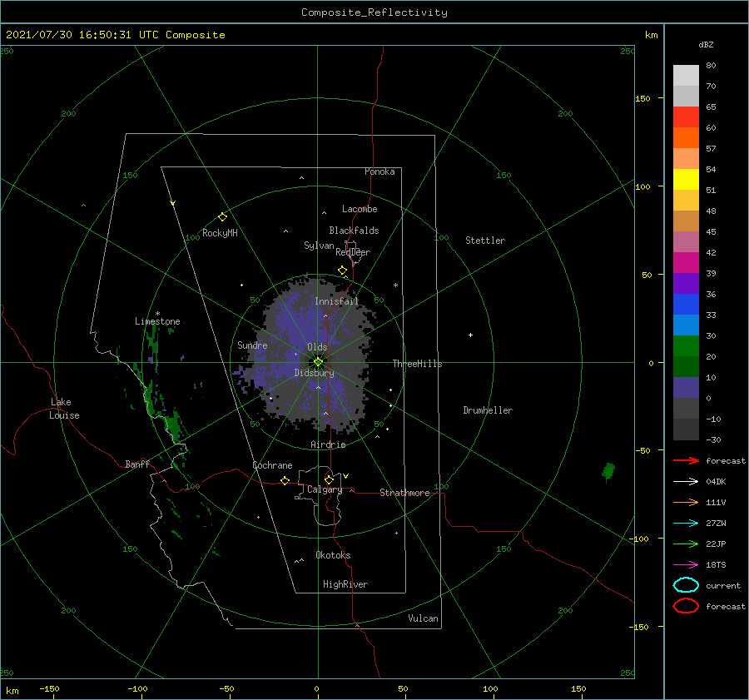
Task: Click the asterisk marker east of Innisfail
Action: click(395, 285)
